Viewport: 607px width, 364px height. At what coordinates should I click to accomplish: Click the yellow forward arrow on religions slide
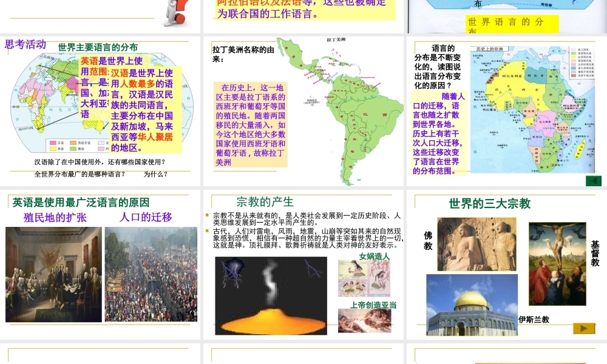tap(584, 328)
